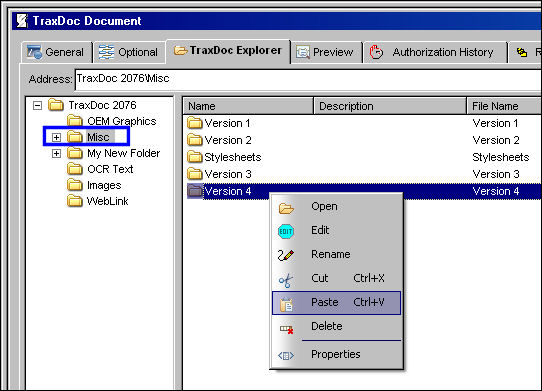Click the Images folder icon in tree
542x391 pixels.
tap(75, 185)
